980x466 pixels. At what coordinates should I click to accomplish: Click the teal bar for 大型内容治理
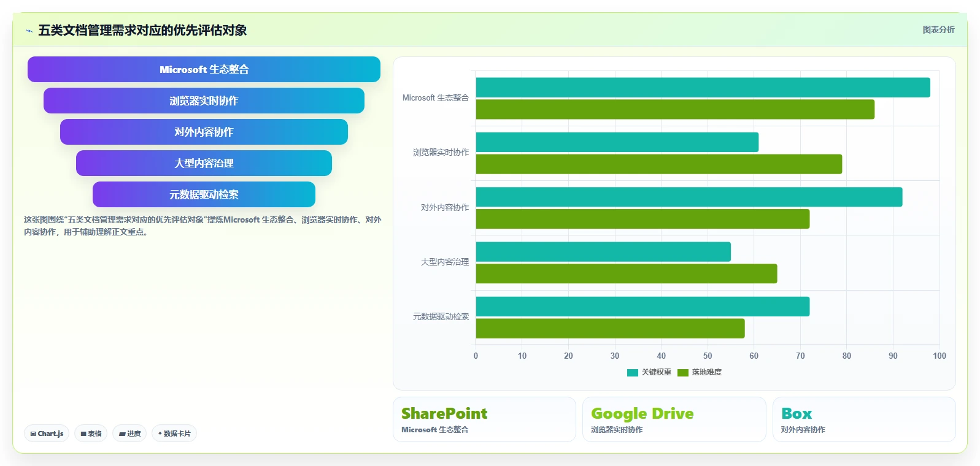(603, 251)
